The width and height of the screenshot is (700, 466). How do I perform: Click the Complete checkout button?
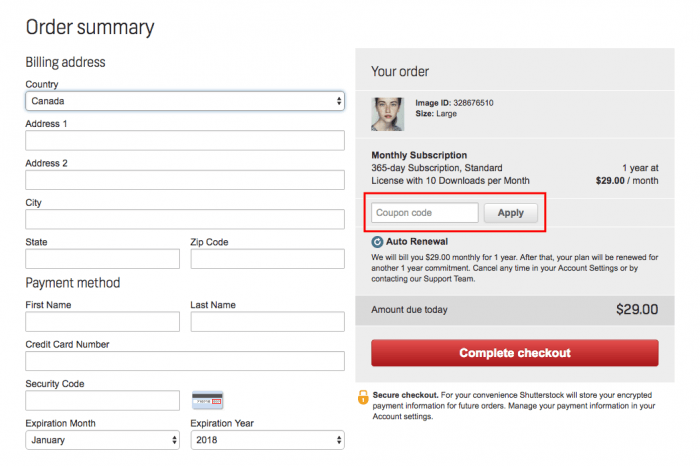515,353
